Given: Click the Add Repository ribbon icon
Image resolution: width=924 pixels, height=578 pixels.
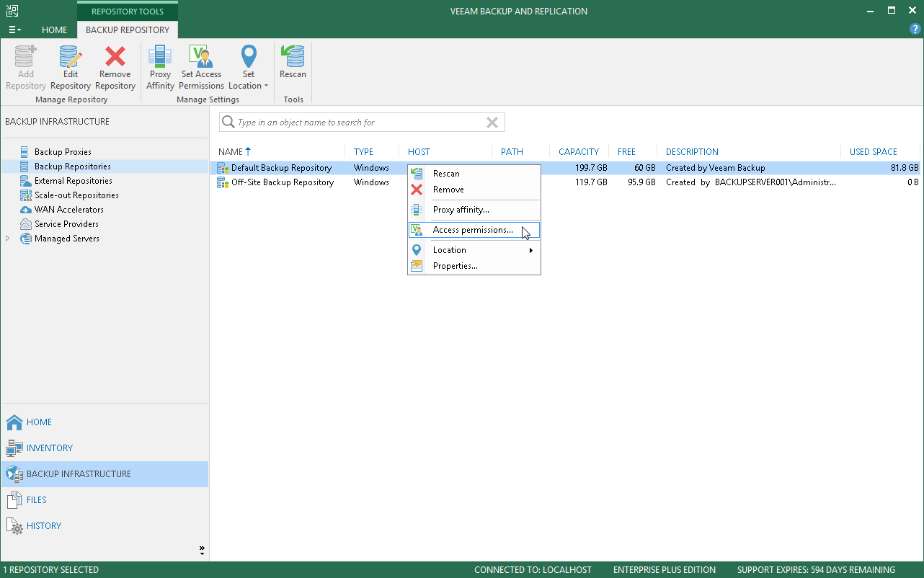Looking at the screenshot, I should pos(25,56).
